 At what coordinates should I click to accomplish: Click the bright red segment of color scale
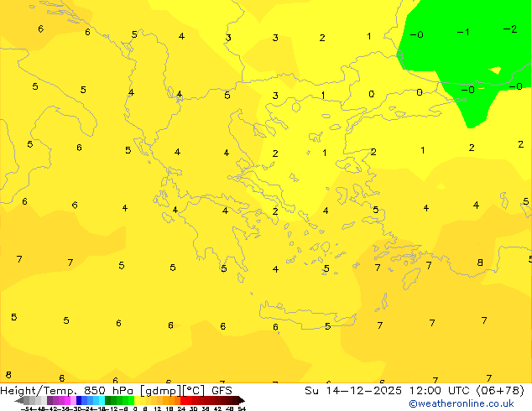(183, 400)
